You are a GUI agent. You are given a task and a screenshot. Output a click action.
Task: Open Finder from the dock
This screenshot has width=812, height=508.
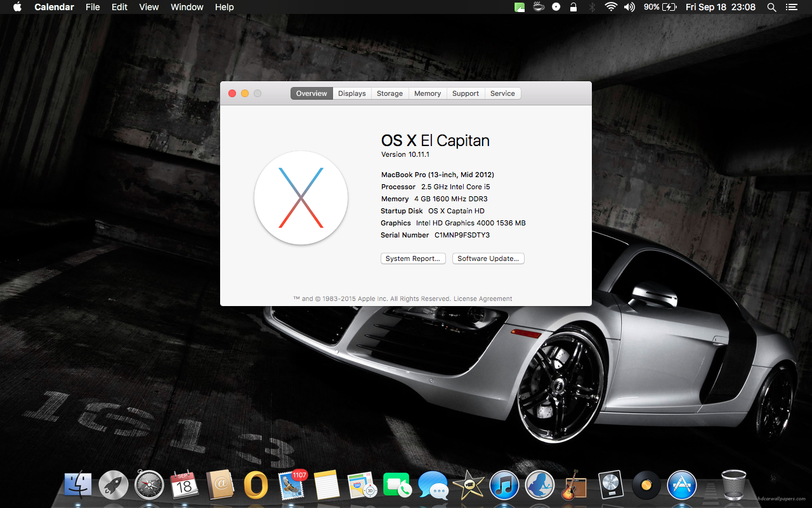tap(78, 486)
